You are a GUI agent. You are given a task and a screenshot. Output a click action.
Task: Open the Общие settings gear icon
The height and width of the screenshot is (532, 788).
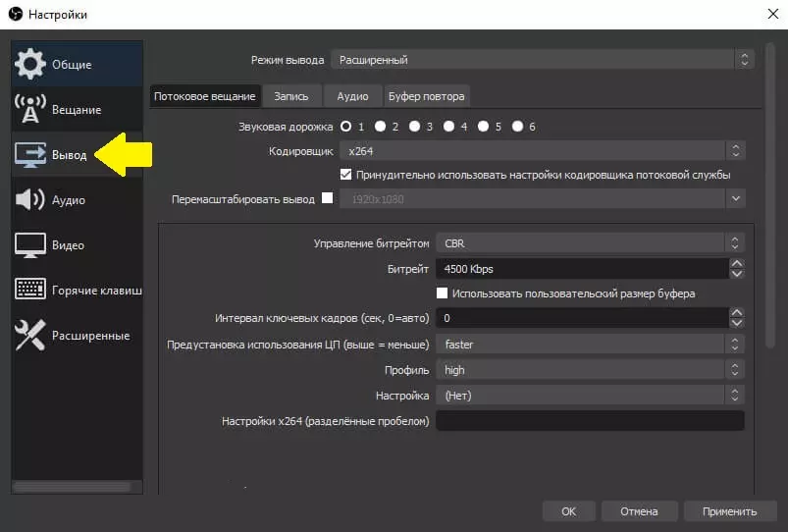(x=30, y=65)
